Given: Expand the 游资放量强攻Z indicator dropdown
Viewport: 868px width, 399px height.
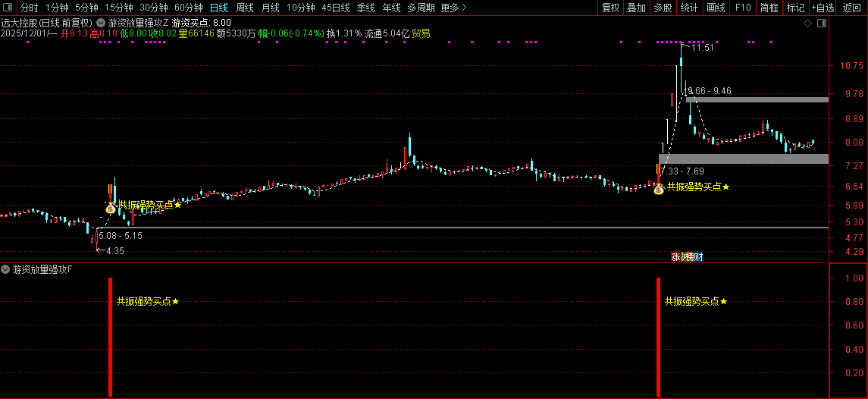Looking at the screenshot, I should click(x=102, y=24).
